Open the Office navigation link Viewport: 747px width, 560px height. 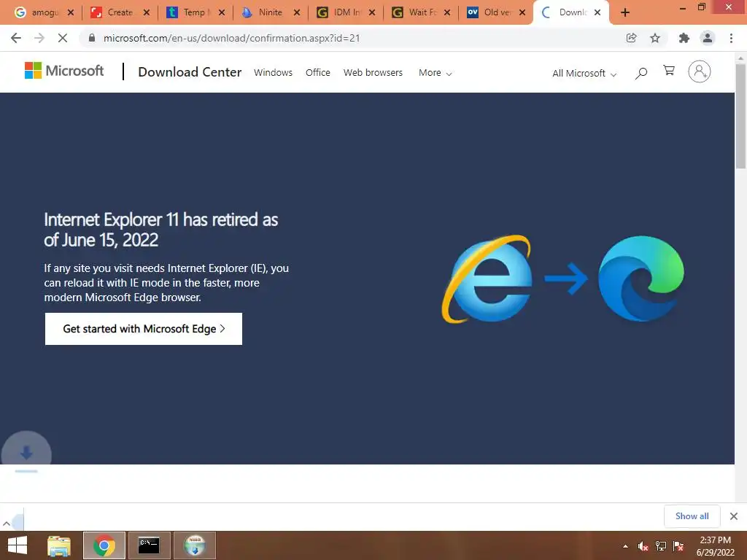coord(318,72)
